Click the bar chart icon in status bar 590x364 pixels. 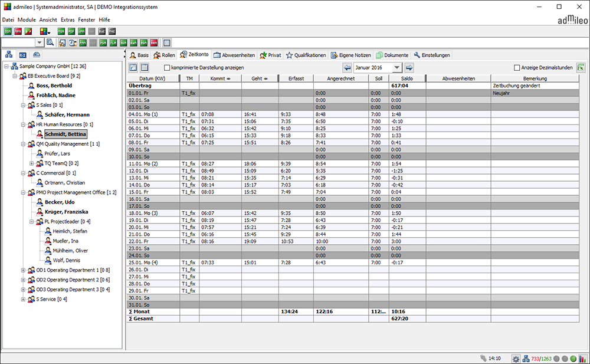click(x=583, y=358)
